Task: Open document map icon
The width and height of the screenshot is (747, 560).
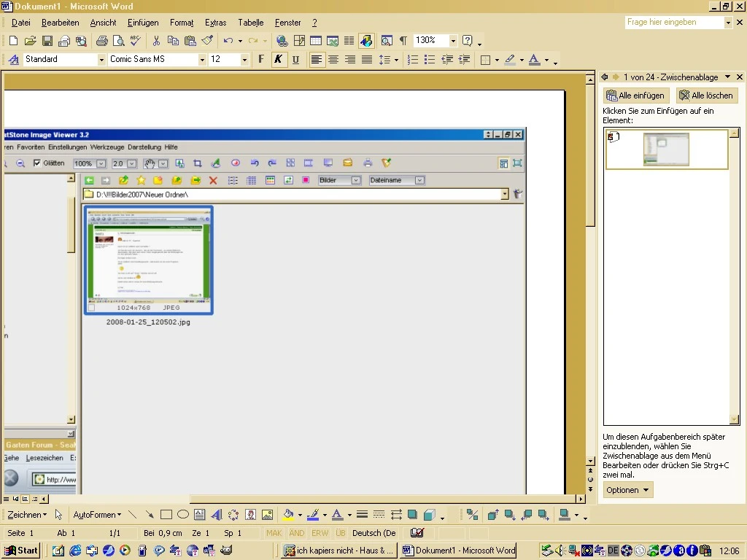Action: [387, 41]
